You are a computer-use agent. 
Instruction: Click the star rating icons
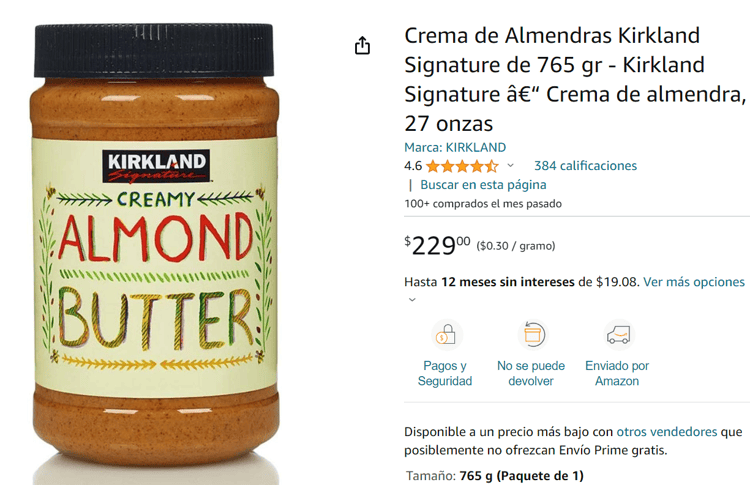tap(462, 166)
